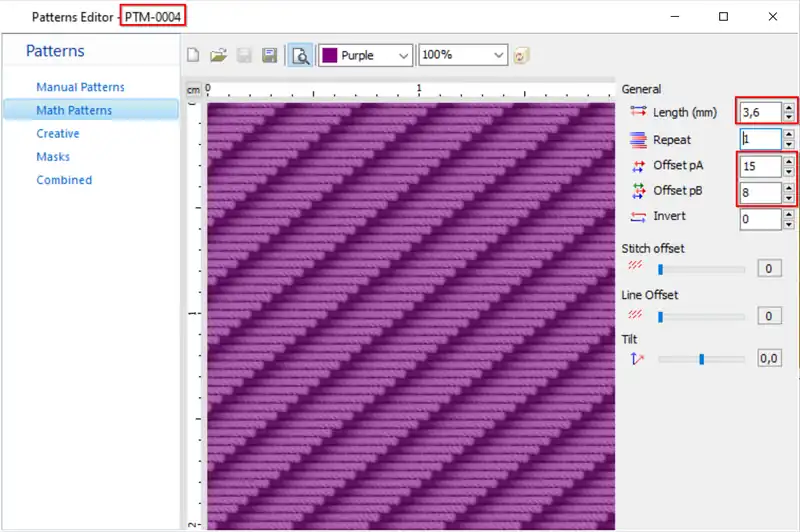Maximize the Patterns Editor window
Image resolution: width=800 pixels, height=532 pixels.
(x=723, y=17)
